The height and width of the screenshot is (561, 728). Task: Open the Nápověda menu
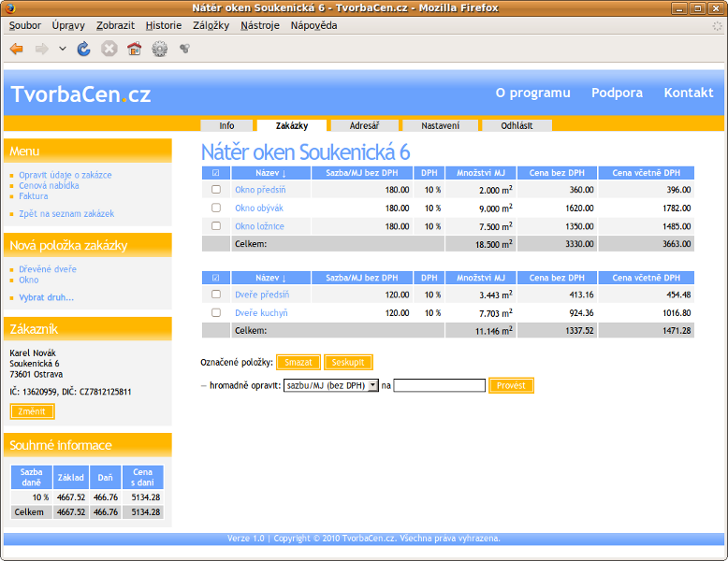(x=313, y=25)
